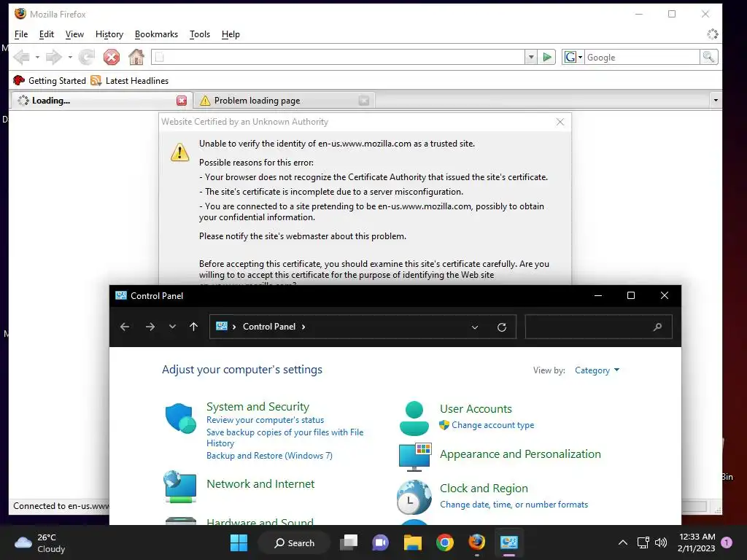This screenshot has width=747, height=560.
Task: Click in the Control Panel search box
Action: 598,327
